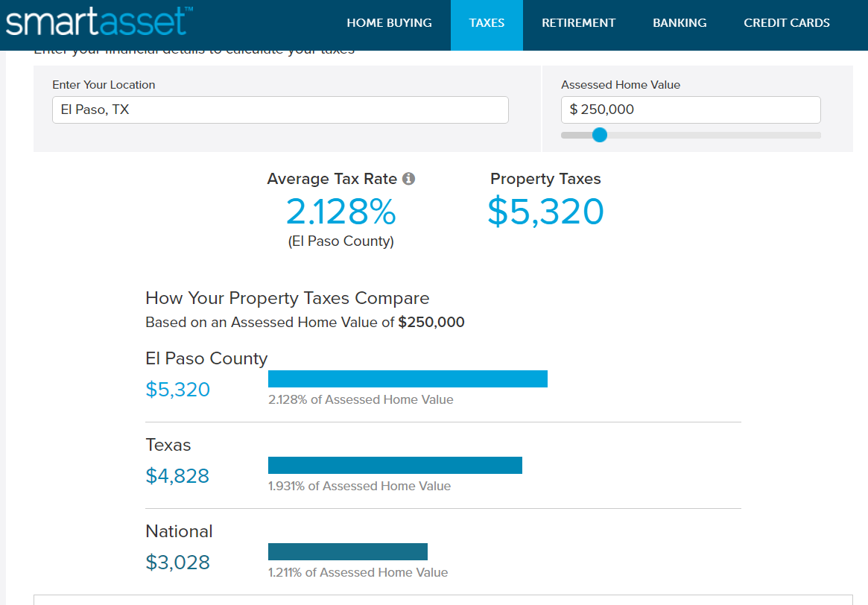Go to the Banking section

click(x=679, y=23)
